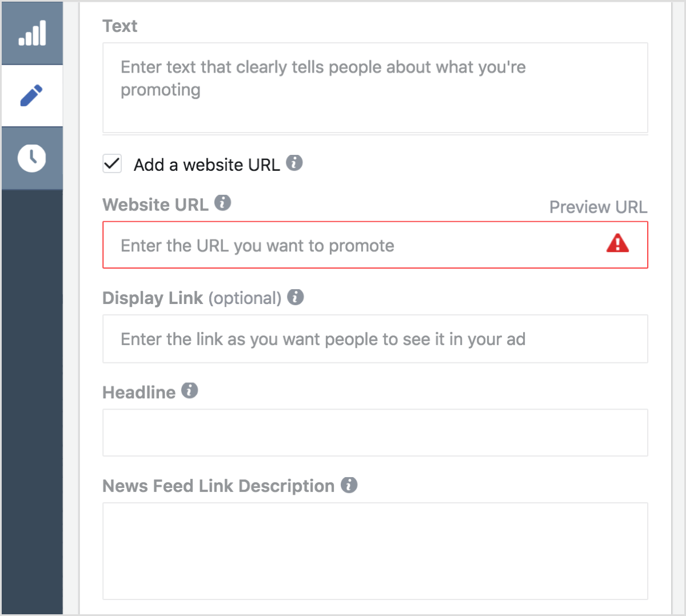Screen dimensions: 686x616
Task: Uncheck the Add a website URL checkbox
Action: [x=112, y=164]
